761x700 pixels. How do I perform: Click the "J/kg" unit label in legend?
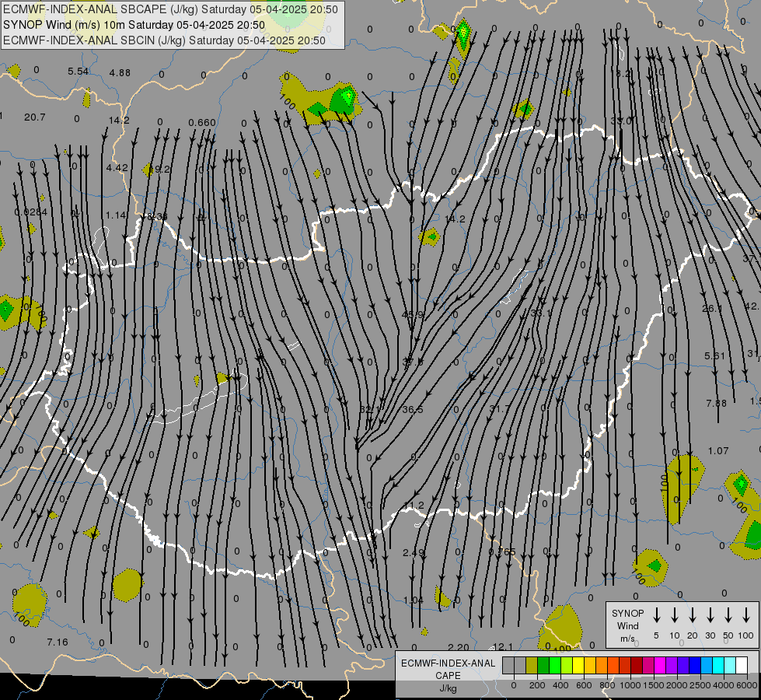click(448, 688)
